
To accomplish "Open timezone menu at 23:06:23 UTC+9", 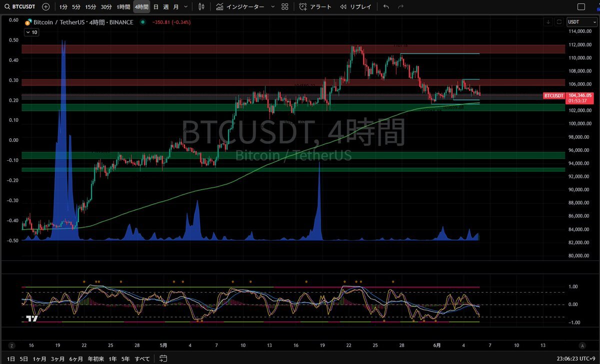I will pos(575,359).
